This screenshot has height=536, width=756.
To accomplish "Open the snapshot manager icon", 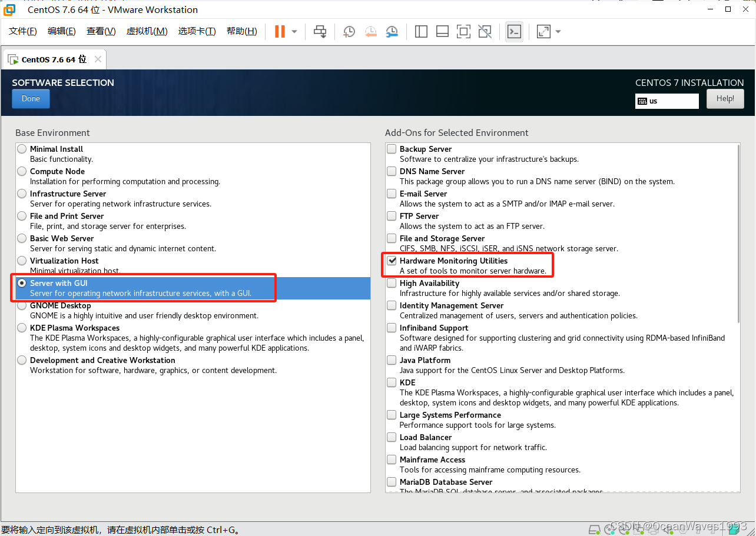I will pyautogui.click(x=392, y=31).
